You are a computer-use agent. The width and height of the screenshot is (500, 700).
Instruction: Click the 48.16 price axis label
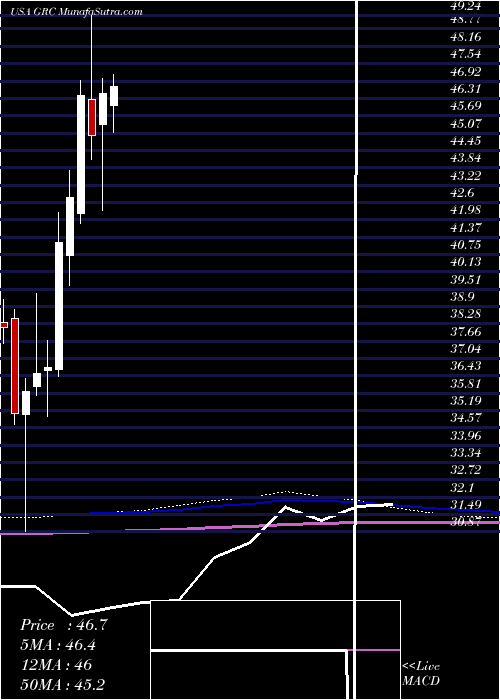tap(466, 37)
